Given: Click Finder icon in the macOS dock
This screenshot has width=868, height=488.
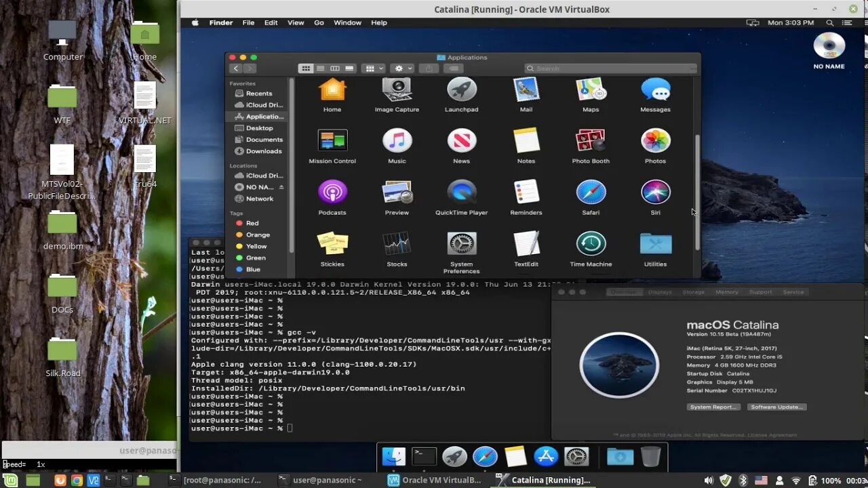Looking at the screenshot, I should pyautogui.click(x=393, y=457).
